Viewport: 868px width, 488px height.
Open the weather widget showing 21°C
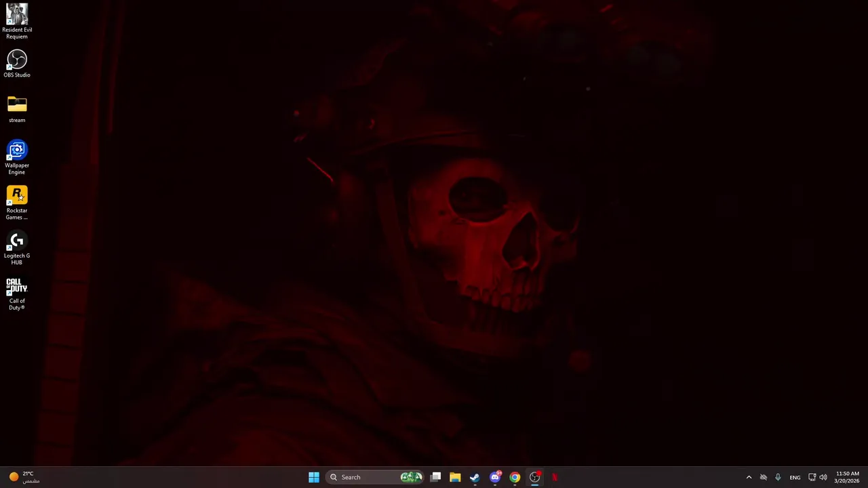24,477
